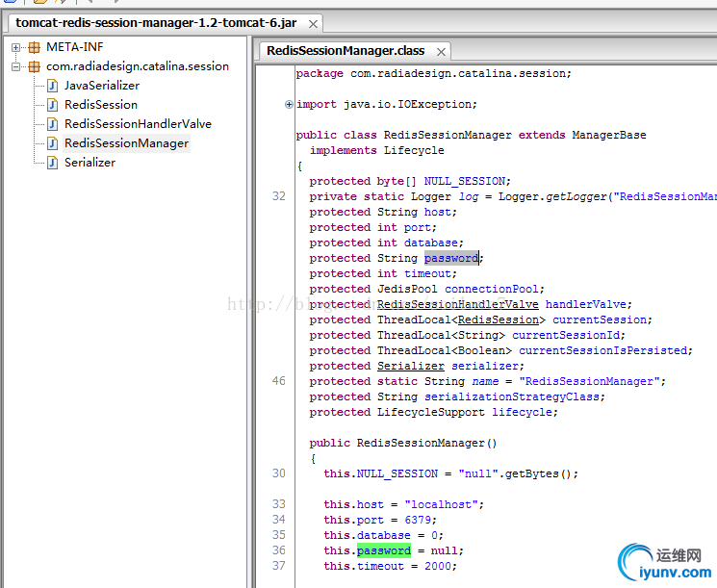Click the connectionPool field name
The image size is (717, 588).
[x=492, y=290]
